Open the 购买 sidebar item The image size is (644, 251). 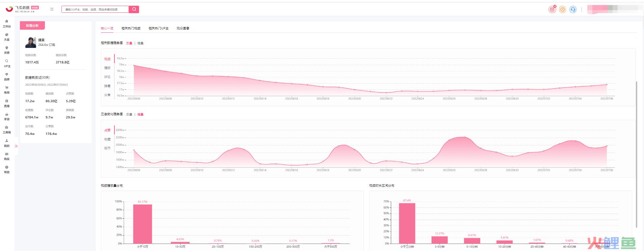7,156
